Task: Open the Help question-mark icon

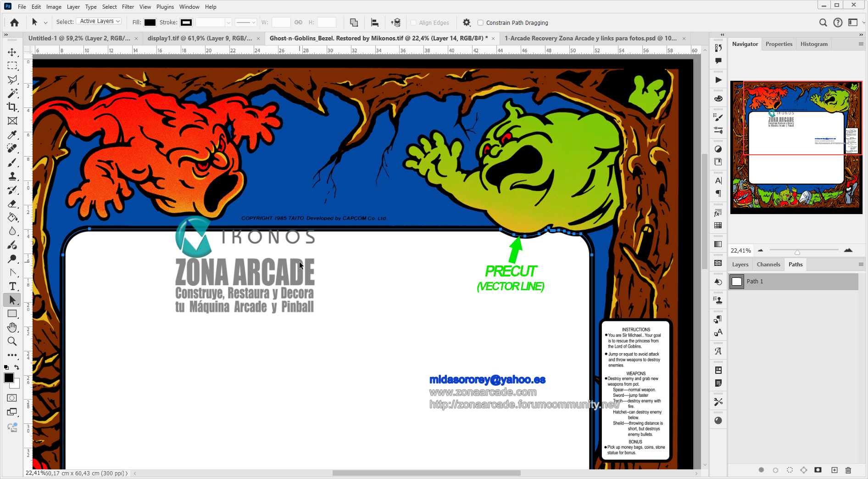Action: (x=838, y=23)
